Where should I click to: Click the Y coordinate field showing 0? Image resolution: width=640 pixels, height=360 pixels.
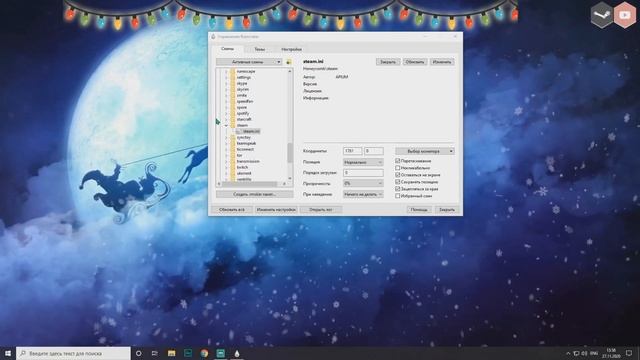[373, 151]
